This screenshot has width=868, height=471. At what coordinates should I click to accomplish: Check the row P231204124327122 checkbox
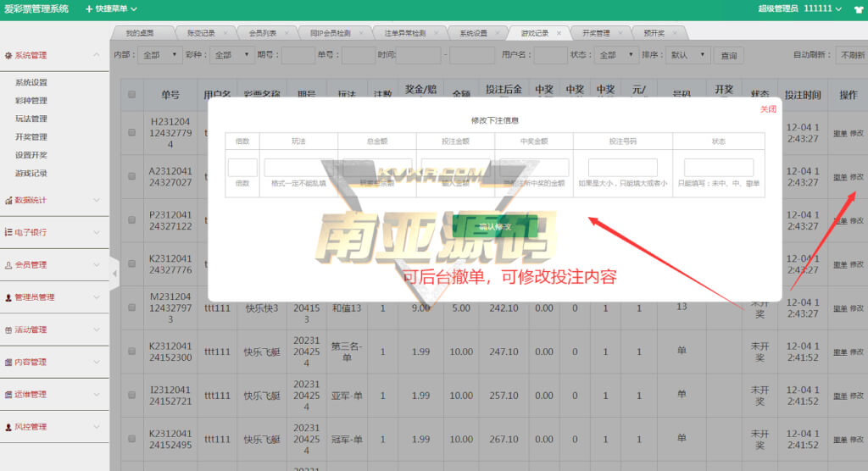131,220
